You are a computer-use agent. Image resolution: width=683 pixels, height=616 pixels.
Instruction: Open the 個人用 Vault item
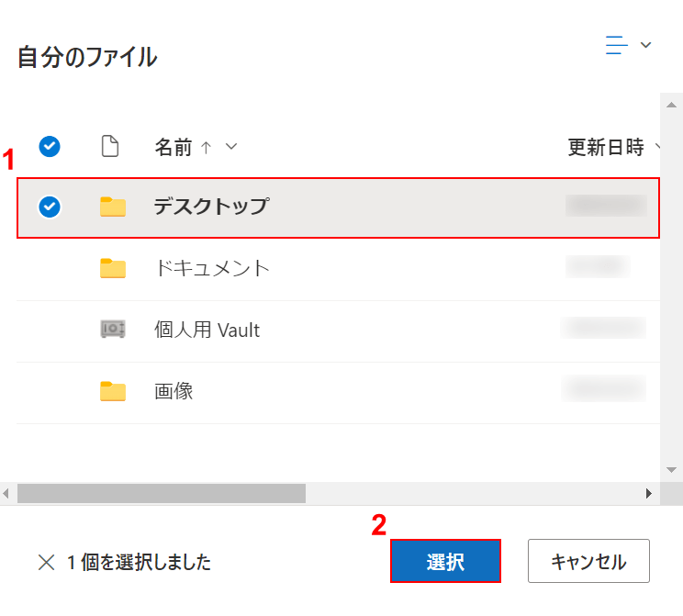(207, 330)
